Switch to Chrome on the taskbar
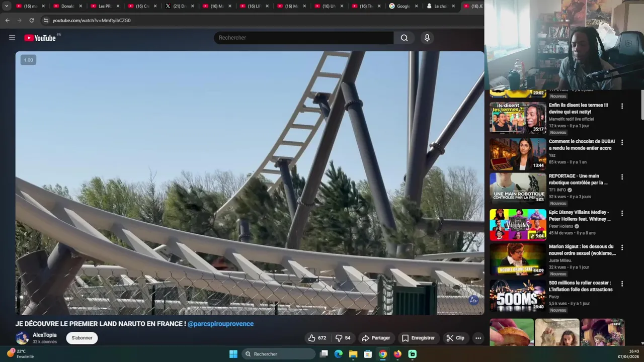This screenshot has height=362, width=644. tap(383, 354)
